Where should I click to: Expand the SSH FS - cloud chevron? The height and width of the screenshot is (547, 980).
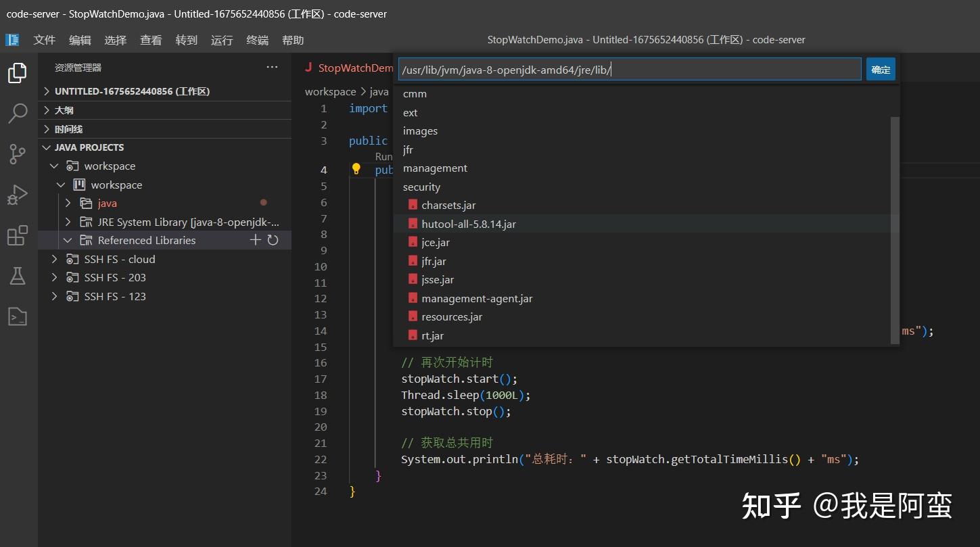(55, 259)
